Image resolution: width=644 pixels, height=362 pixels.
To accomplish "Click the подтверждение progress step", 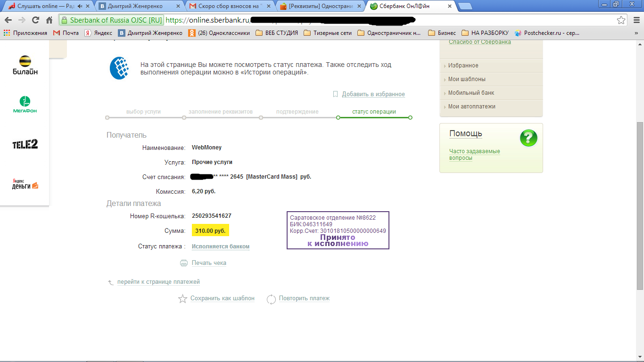I will (297, 112).
